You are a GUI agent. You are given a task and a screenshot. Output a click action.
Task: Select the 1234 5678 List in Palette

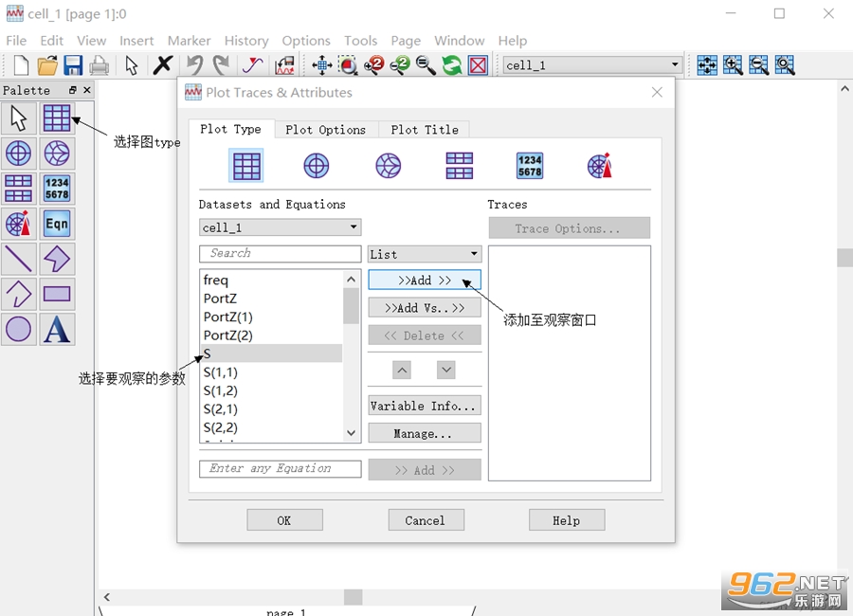point(57,189)
